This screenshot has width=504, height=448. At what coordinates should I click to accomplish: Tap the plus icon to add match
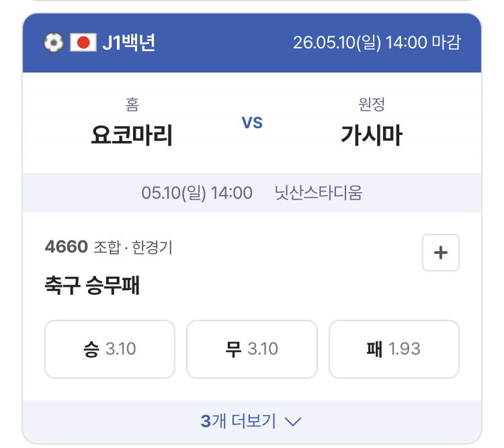pyautogui.click(x=440, y=253)
